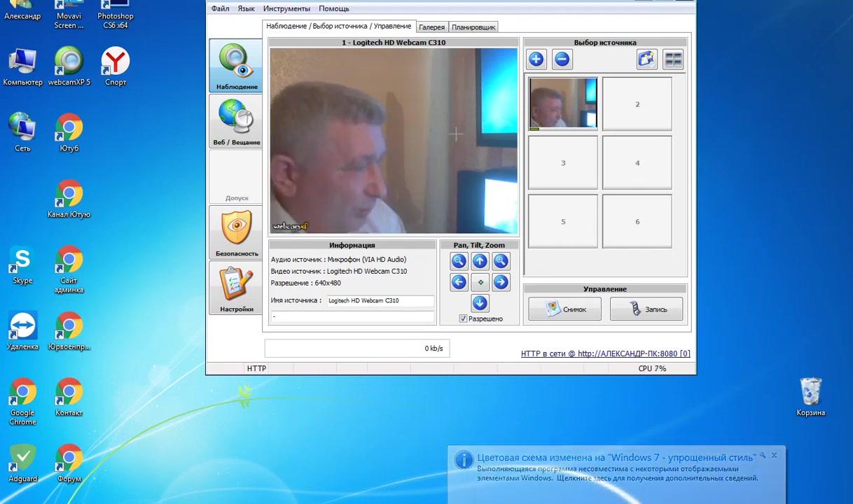
Task: Open the HTTP в сети server link
Action: (605, 353)
